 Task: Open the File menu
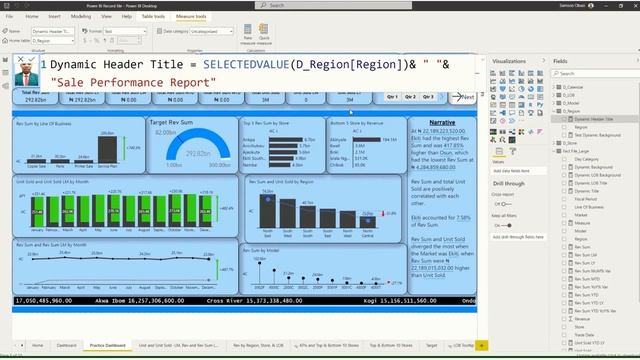pos(9,16)
